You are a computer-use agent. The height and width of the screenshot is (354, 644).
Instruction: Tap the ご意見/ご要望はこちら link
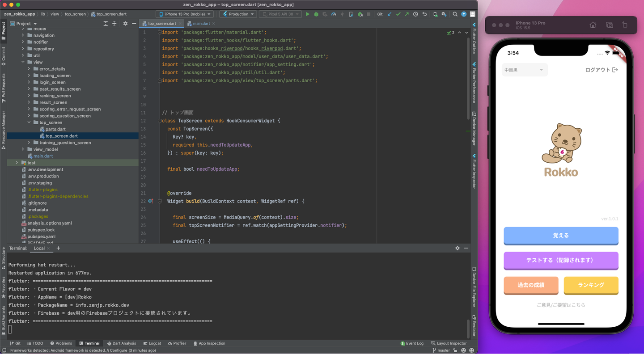pyautogui.click(x=561, y=305)
